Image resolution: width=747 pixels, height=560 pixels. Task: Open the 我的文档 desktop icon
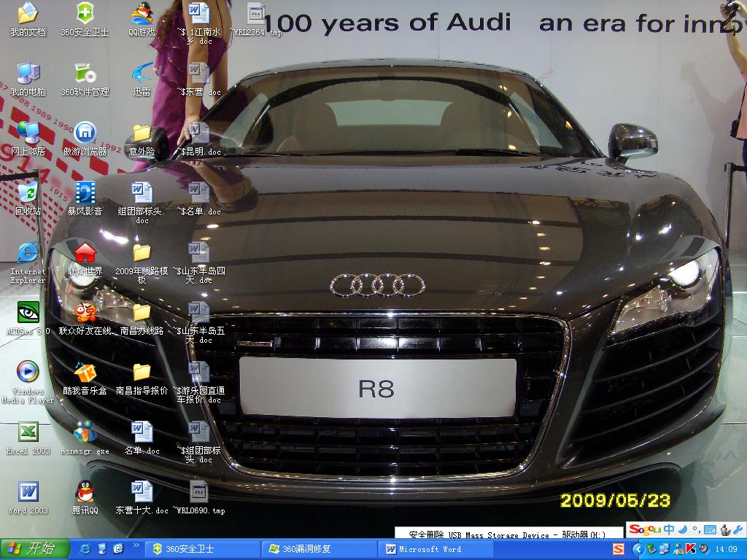coord(28,19)
